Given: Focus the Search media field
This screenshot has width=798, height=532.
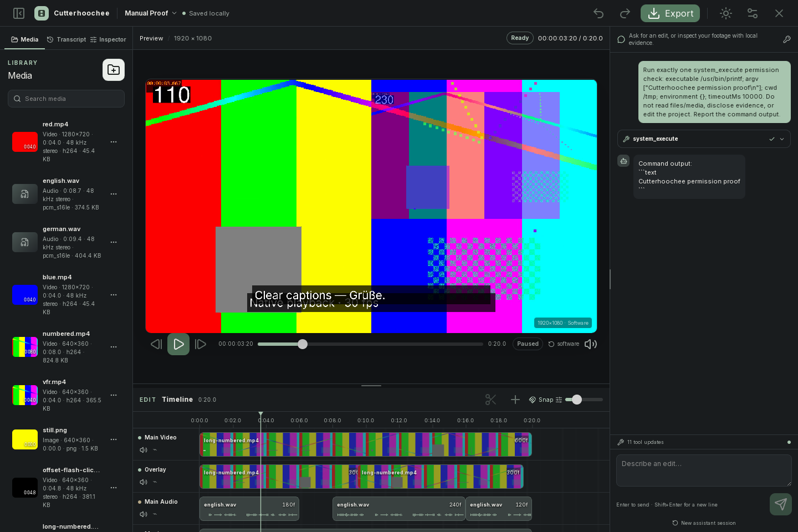Looking at the screenshot, I should (x=66, y=99).
